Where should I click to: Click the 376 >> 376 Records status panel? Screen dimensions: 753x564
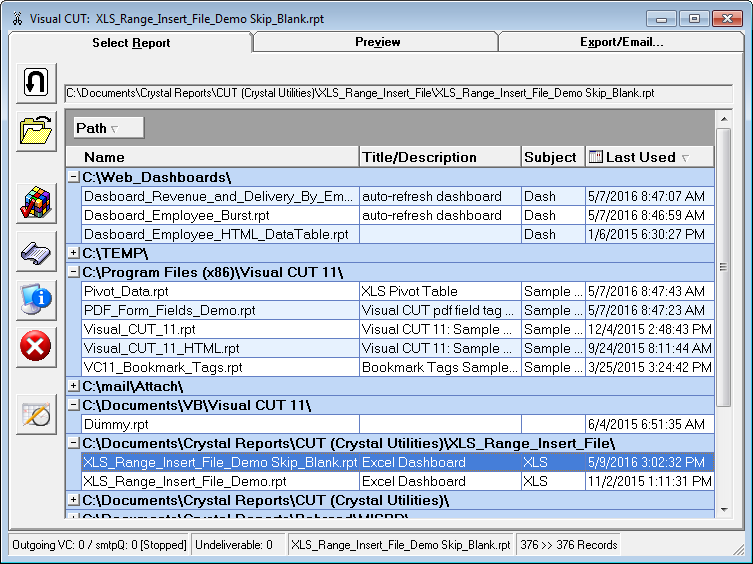(x=568, y=545)
